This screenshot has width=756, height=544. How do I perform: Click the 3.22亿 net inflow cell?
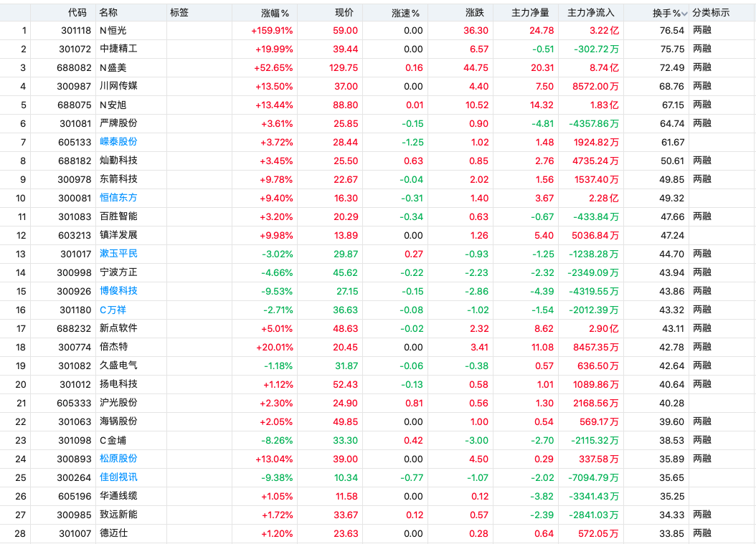[604, 30]
